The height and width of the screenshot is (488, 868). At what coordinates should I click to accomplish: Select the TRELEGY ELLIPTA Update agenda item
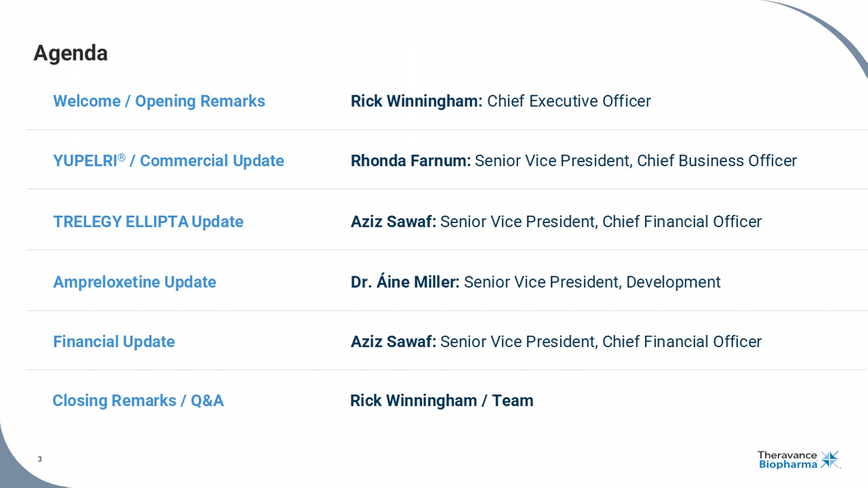point(148,222)
